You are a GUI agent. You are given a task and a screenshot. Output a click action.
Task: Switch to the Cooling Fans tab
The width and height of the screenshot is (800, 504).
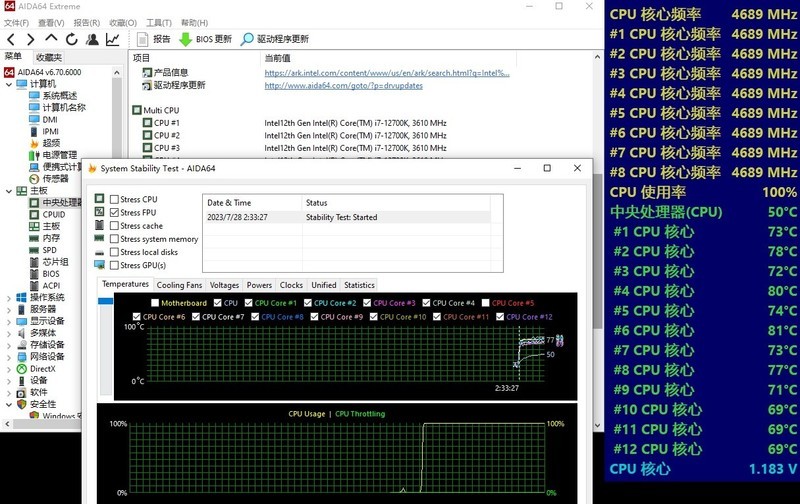[x=179, y=285]
